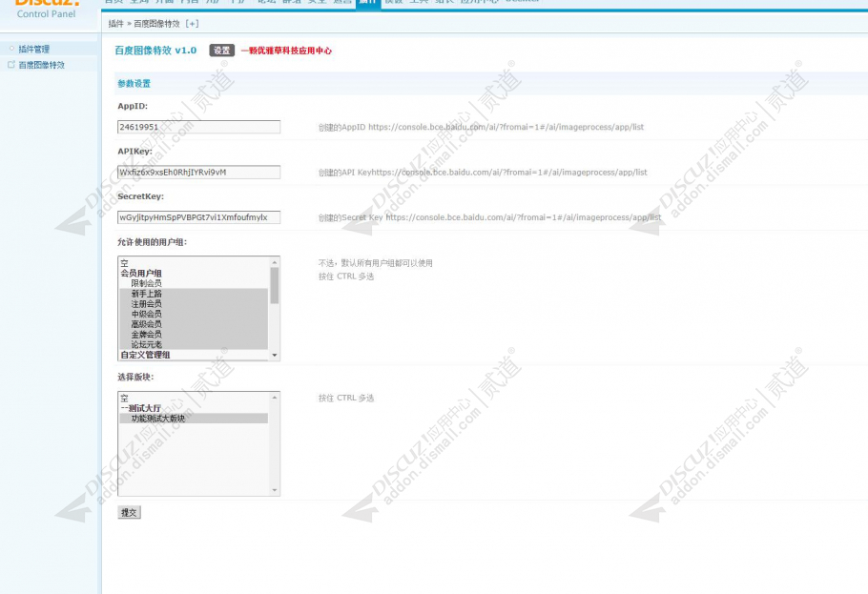Select 金牌会员 user group

coord(194,335)
